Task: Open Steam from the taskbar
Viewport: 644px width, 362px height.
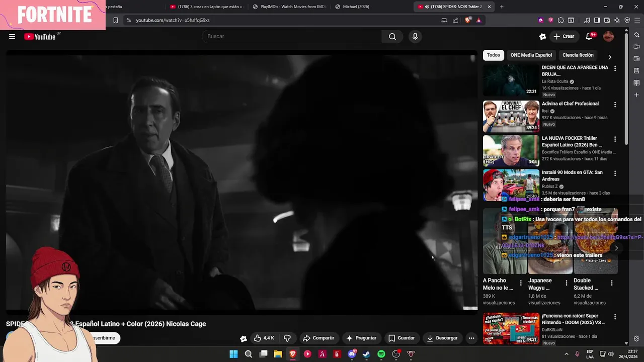Action: point(366,354)
